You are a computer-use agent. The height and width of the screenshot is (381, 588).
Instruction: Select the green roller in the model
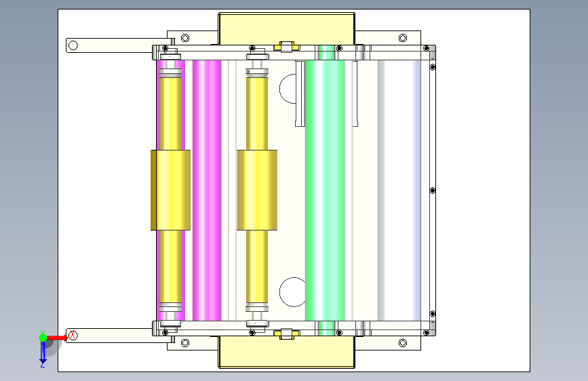[x=325, y=190]
